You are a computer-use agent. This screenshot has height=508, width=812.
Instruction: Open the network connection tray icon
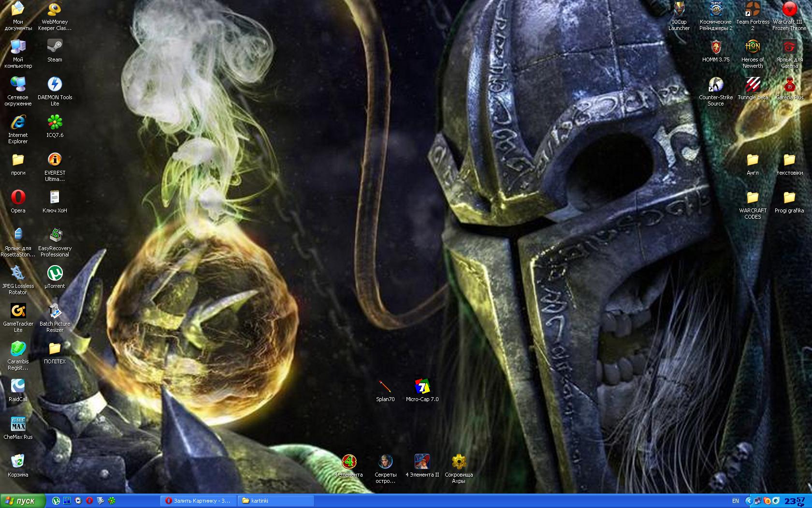(x=757, y=501)
